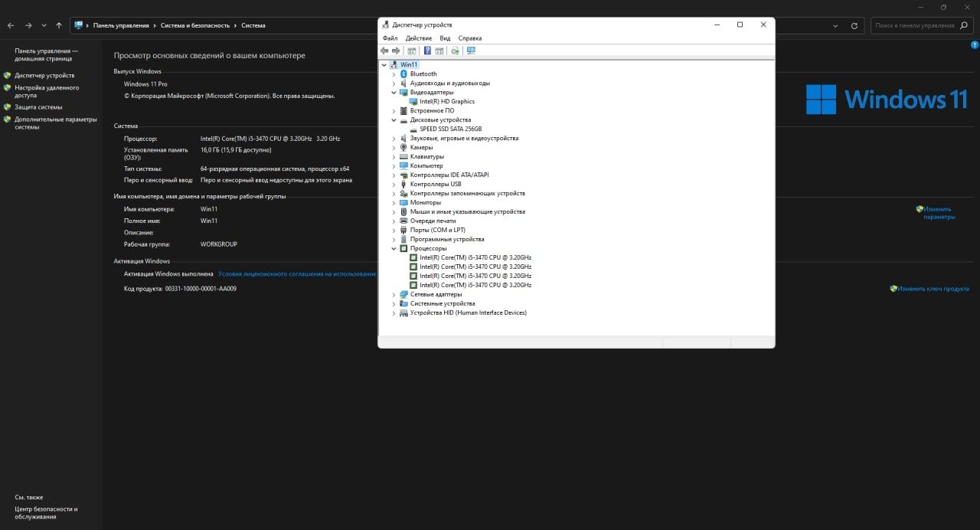This screenshot has width=980, height=530.
Task: Click the update driver toolbar icon
Action: (455, 51)
